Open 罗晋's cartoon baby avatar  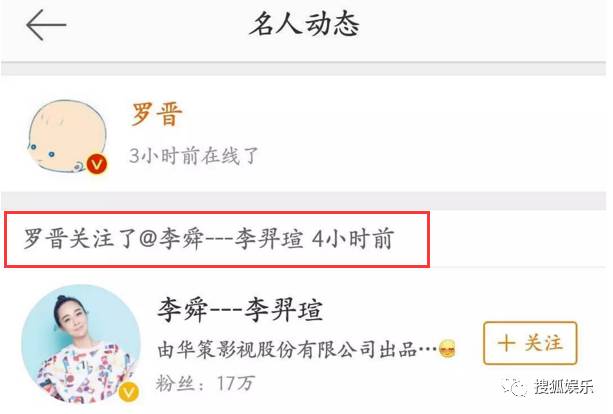coord(67,136)
